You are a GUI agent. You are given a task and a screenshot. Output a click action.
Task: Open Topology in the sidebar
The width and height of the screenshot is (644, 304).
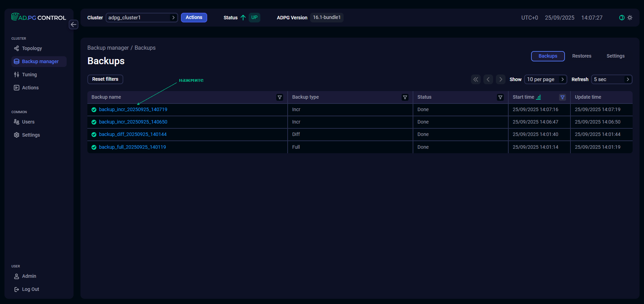32,48
